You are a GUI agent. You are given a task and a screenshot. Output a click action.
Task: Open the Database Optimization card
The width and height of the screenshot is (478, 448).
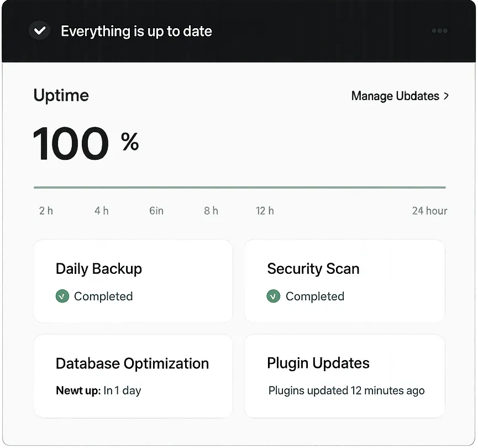coord(133,376)
